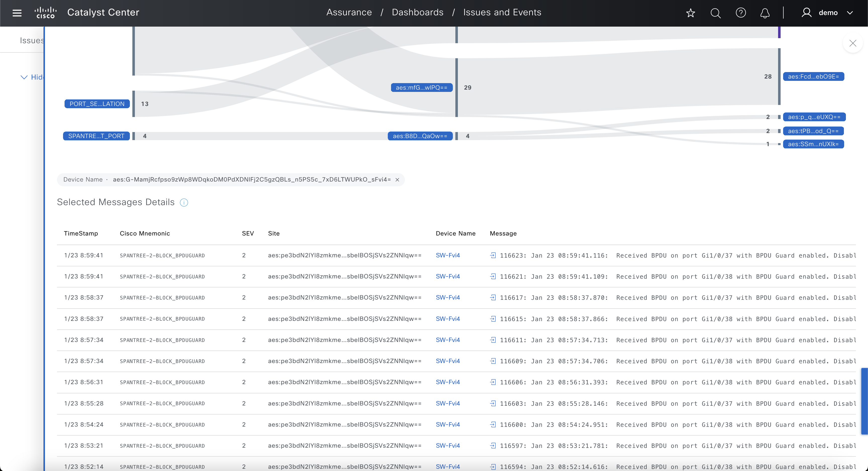
Task: Open message detail icon for 116600
Action: (493, 425)
